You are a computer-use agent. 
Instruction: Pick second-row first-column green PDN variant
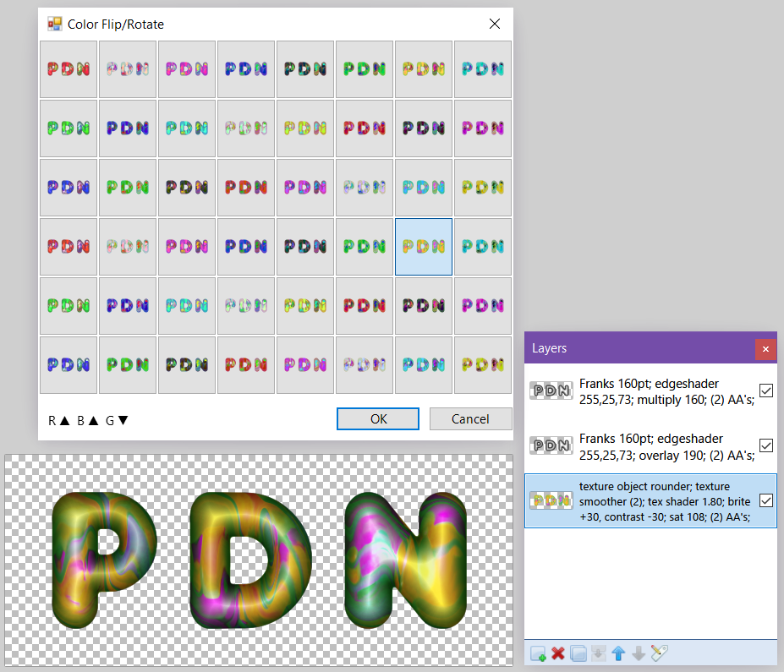tap(69, 128)
